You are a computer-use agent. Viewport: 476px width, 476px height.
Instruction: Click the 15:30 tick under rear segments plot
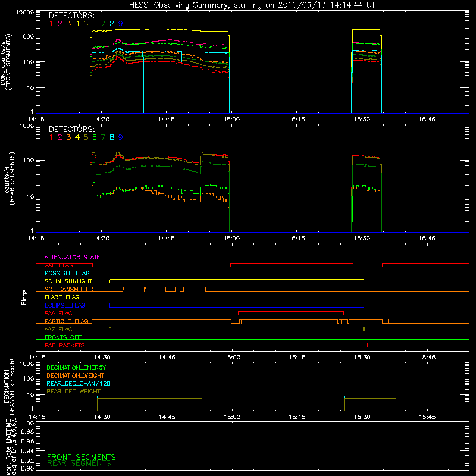pyautogui.click(x=362, y=239)
